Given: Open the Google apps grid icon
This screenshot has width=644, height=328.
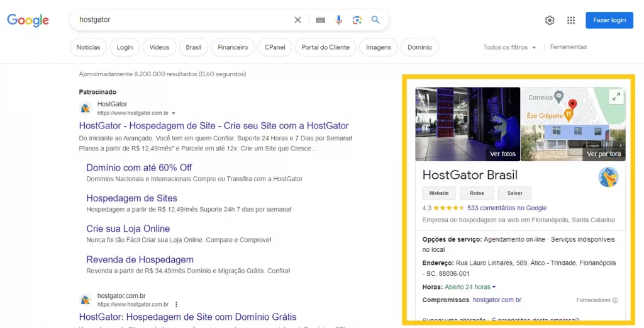Looking at the screenshot, I should pyautogui.click(x=571, y=20).
